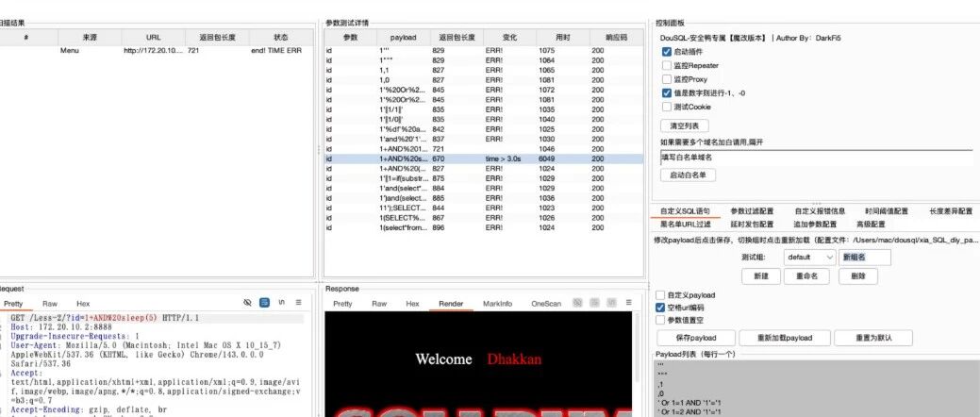Click the greyed word-wrap icon in Response panel
This screenshot has height=417, width=980.
(594, 303)
